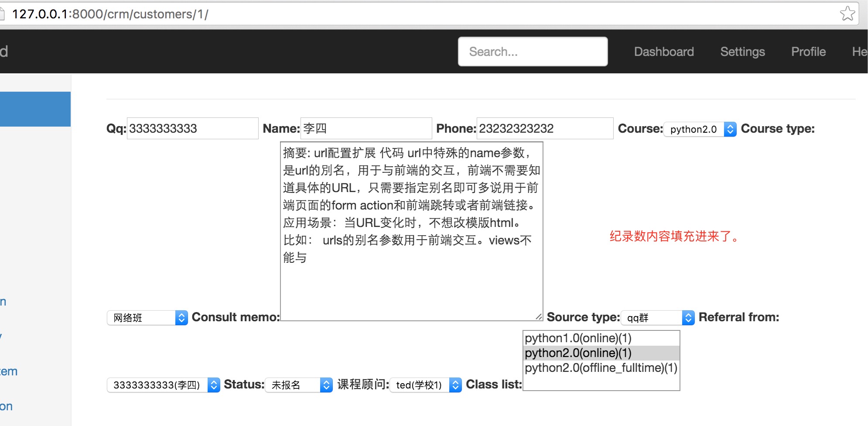Open the Profile nav link

[808, 52]
